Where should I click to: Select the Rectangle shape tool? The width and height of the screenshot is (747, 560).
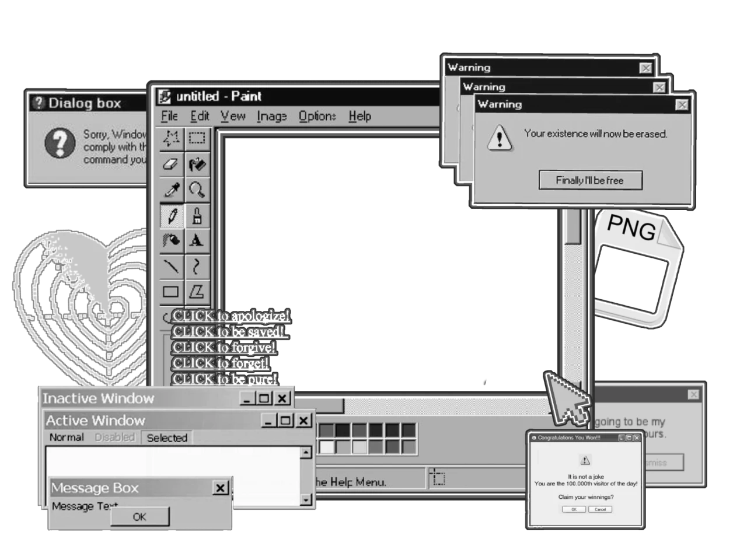[x=171, y=292]
